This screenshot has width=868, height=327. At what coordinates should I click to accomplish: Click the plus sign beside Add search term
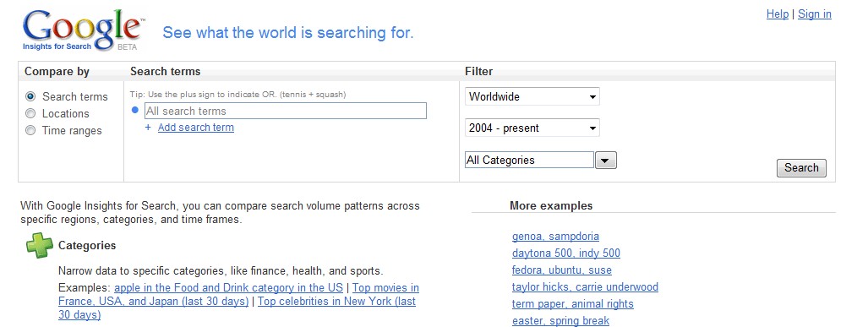pyautogui.click(x=148, y=128)
